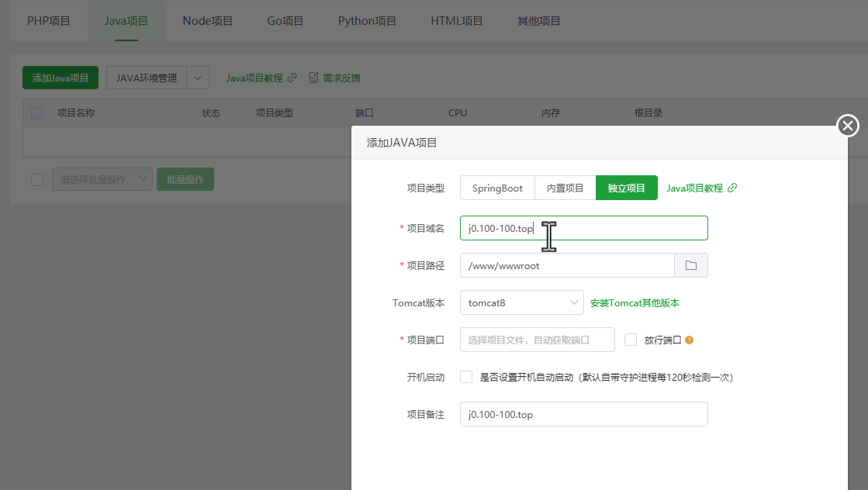Click the 添加Java项目 button

(x=61, y=78)
